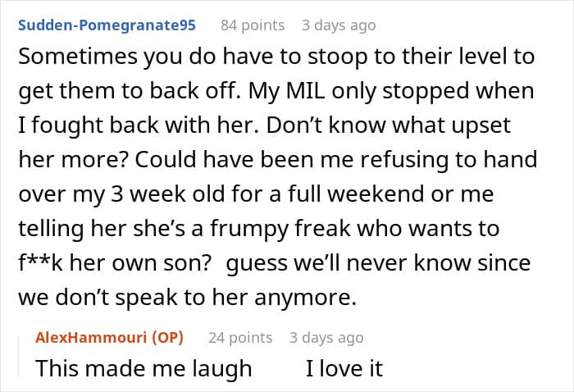Screen dimensions: 574x392
Task: Click the 84 points score
Action: click(253, 25)
